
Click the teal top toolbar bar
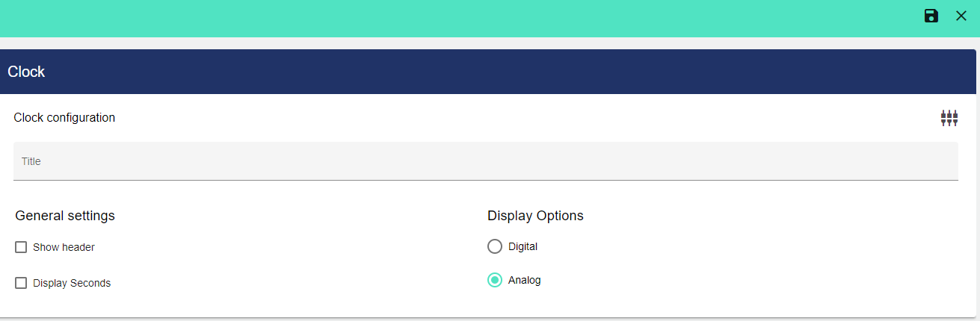point(449,18)
